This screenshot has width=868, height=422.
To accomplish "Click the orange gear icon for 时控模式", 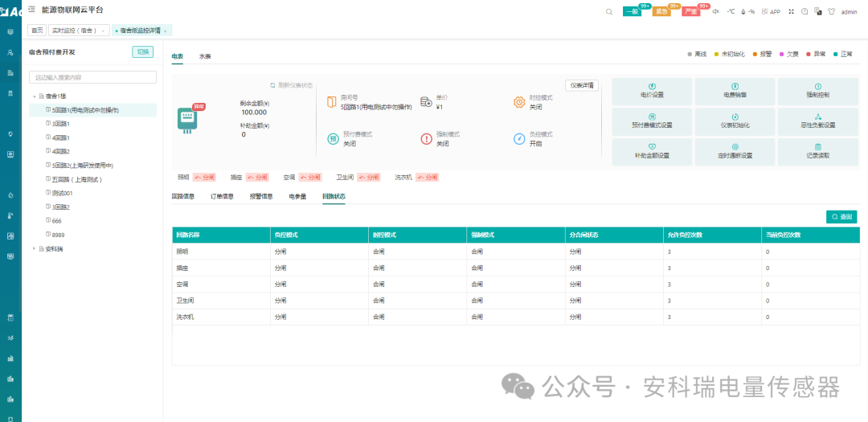I will (519, 102).
